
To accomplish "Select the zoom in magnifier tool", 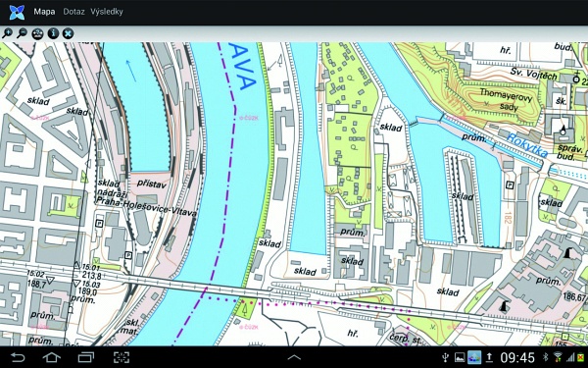I will pyautogui.click(x=7, y=33).
